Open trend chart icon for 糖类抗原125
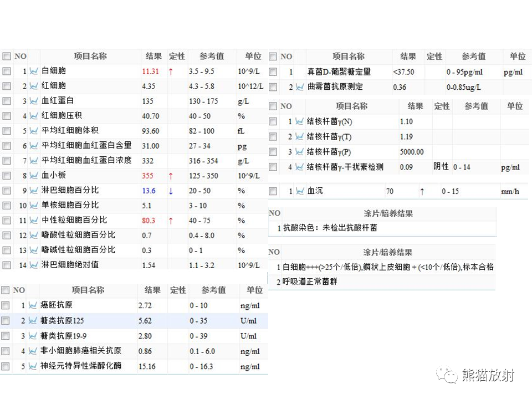Image resolution: width=532 pixels, height=399 pixels. [33, 321]
